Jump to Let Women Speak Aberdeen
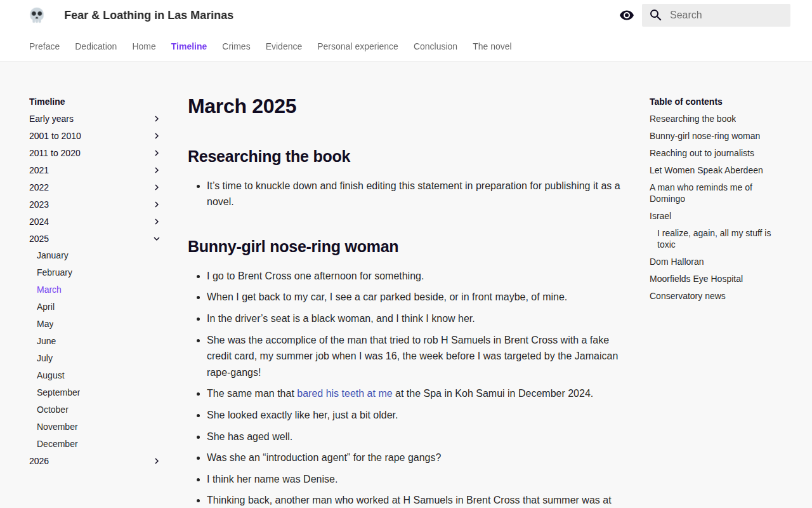Image resolution: width=812 pixels, height=508 pixels. pos(706,170)
